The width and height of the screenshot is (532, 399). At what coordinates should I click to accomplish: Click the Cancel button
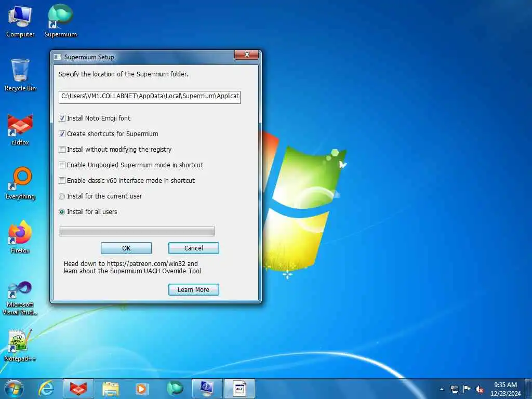pos(194,248)
